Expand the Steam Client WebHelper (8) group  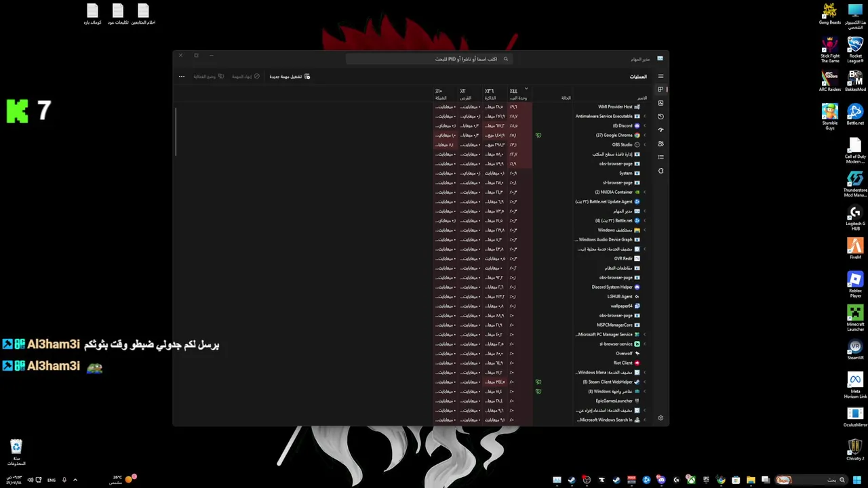645,382
